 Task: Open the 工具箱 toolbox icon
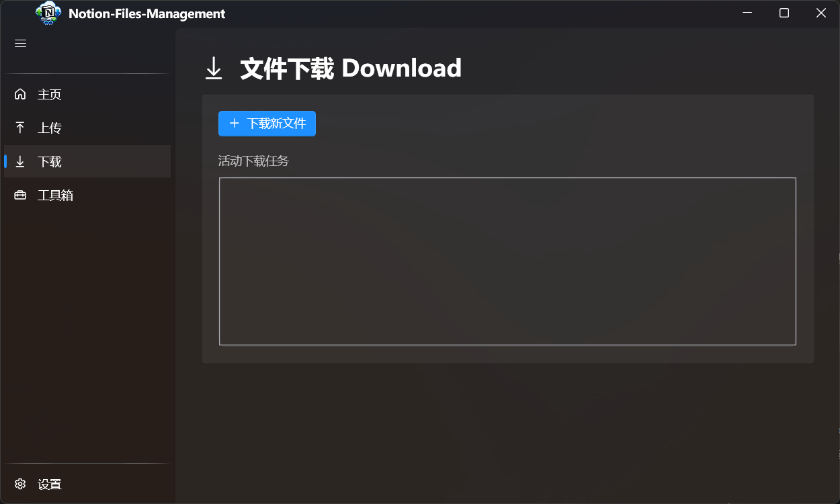(20, 195)
